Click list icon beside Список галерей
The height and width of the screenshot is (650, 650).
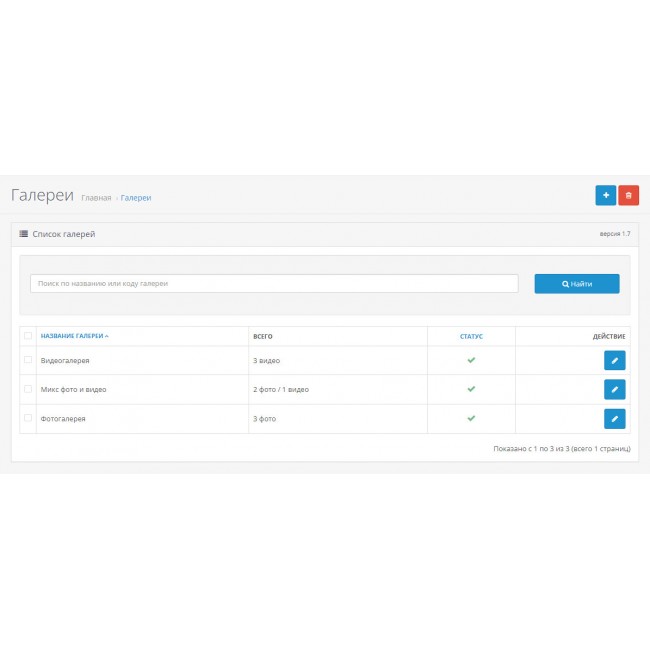coord(24,234)
